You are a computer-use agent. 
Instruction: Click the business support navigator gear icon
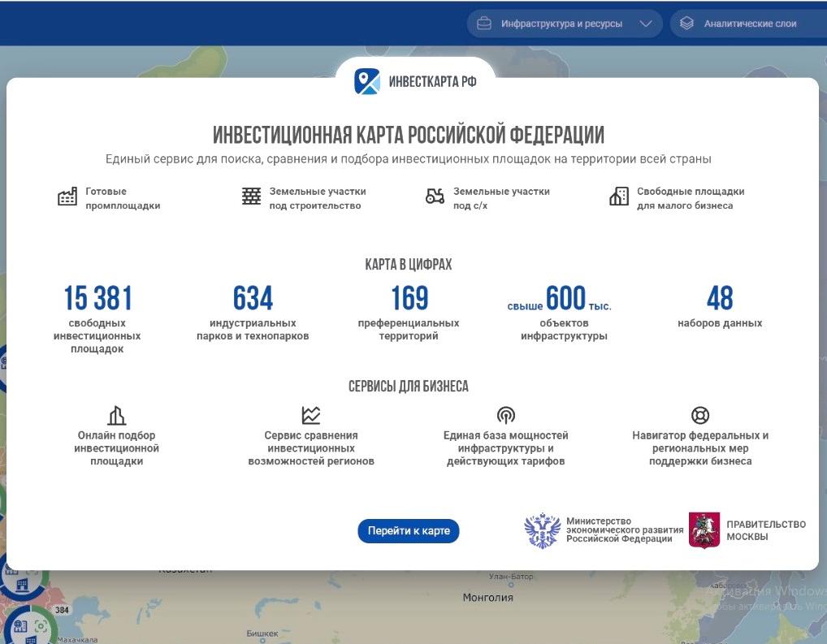tap(700, 414)
